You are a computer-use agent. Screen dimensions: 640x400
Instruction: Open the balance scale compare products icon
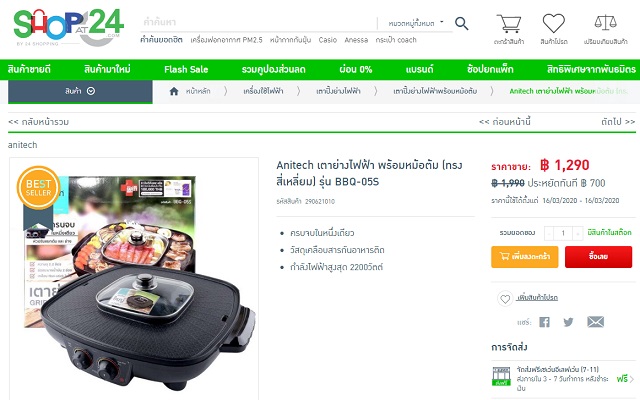(605, 23)
